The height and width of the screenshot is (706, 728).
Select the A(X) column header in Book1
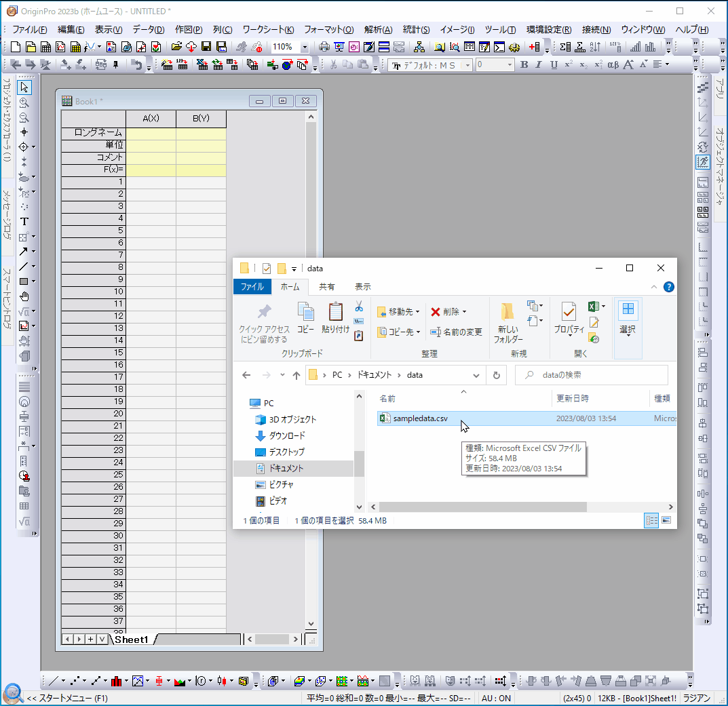point(151,119)
